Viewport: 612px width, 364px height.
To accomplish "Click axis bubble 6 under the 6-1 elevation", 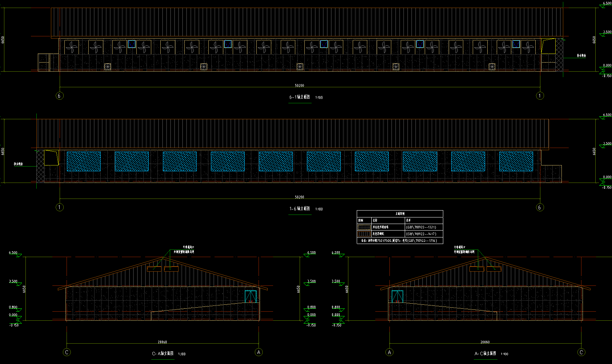I will [x=59, y=96].
